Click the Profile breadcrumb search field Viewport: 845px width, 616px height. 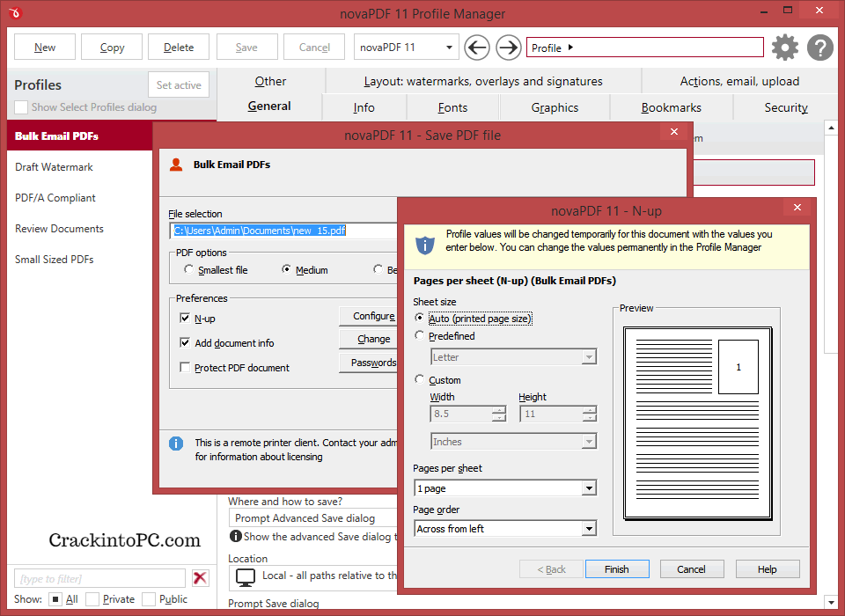[x=644, y=48]
